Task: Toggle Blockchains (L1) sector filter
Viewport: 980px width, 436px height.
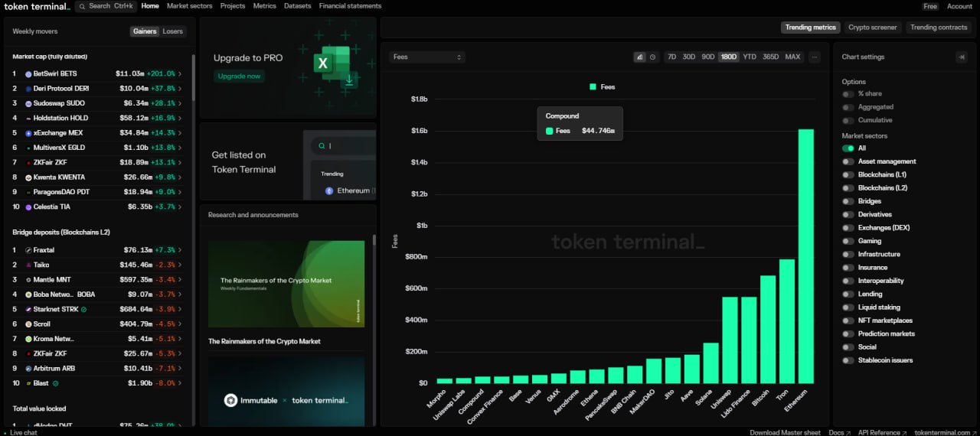Action: (x=848, y=174)
